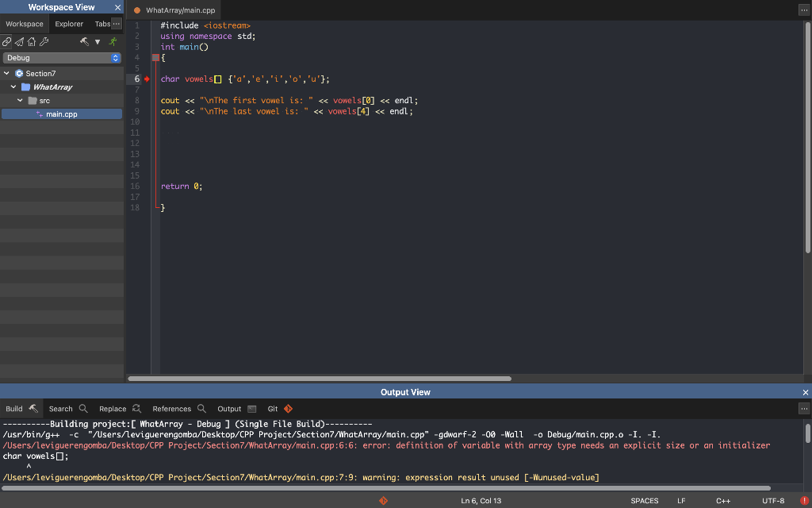The height and width of the screenshot is (508, 812).
Task: Build the project with the hammer icon
Action: [x=84, y=41]
